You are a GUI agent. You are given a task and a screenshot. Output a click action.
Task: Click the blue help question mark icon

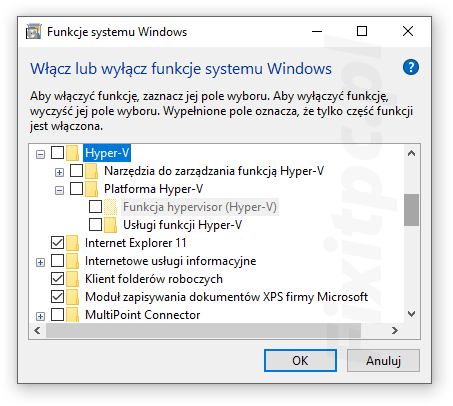click(x=411, y=67)
